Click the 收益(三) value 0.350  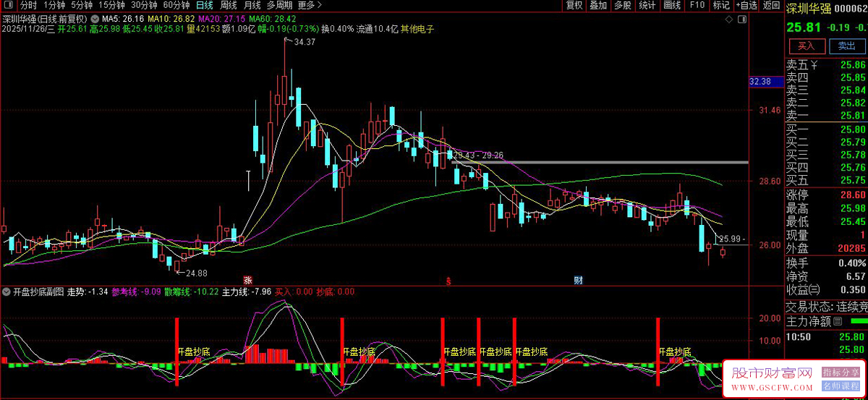click(x=853, y=290)
